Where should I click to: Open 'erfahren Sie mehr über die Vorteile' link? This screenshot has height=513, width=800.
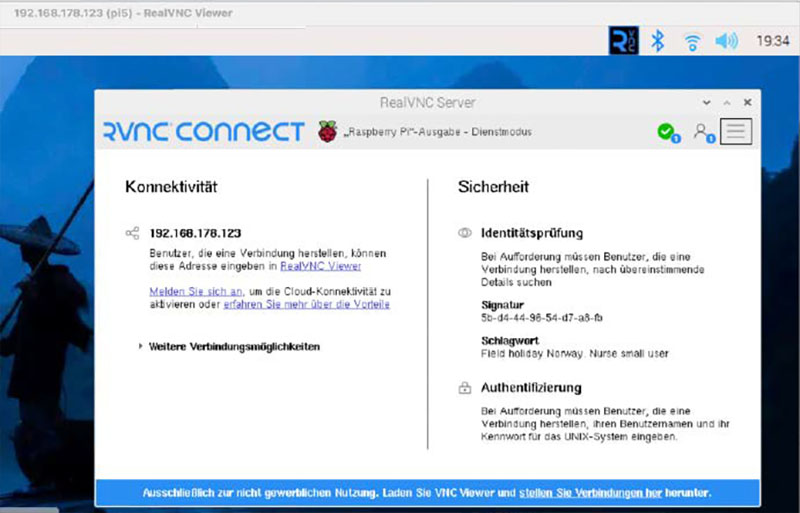click(x=307, y=304)
